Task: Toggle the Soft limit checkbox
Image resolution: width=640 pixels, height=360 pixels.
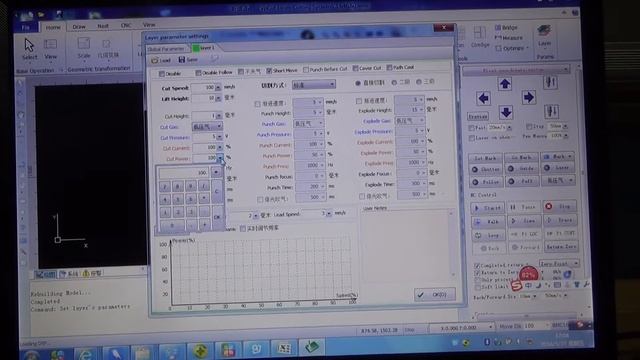Action: click(x=478, y=287)
